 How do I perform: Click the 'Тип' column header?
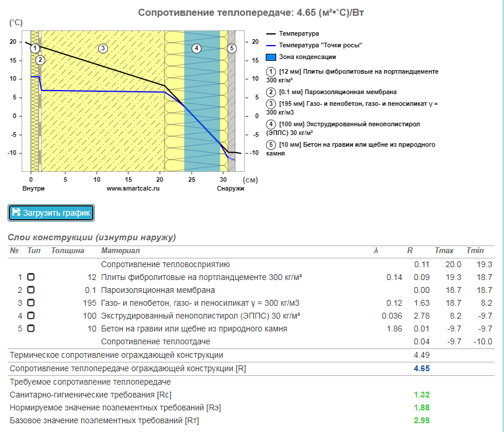pos(34,251)
